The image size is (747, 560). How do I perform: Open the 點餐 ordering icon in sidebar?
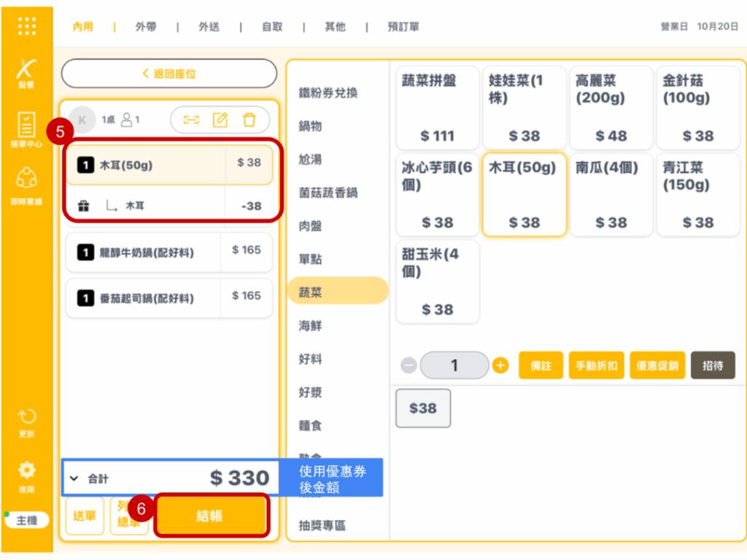coord(26,74)
